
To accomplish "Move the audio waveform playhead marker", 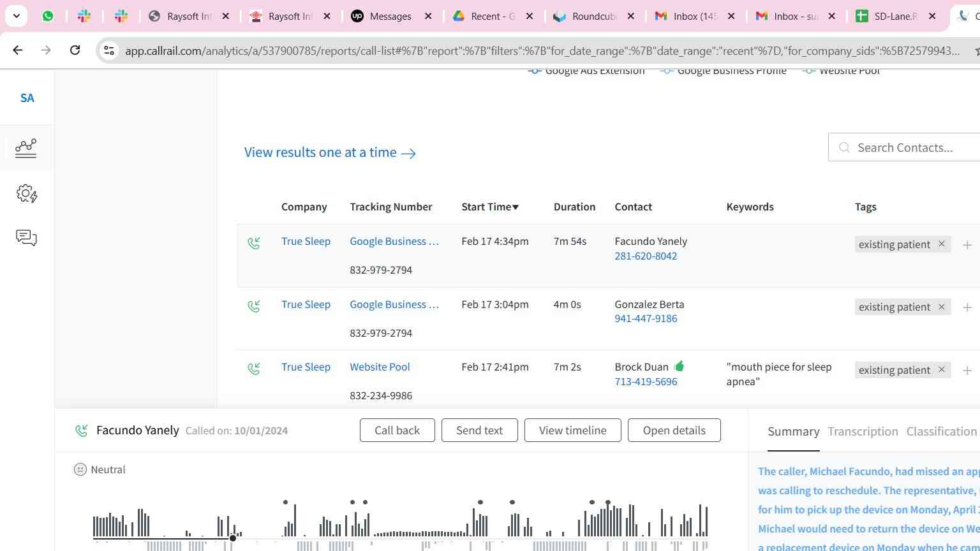I will click(233, 538).
